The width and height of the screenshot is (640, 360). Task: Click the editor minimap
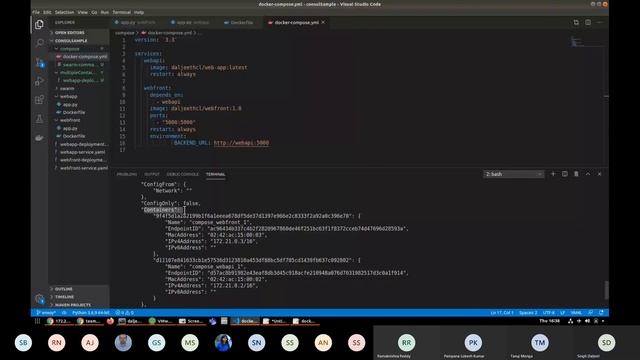(x=586, y=42)
